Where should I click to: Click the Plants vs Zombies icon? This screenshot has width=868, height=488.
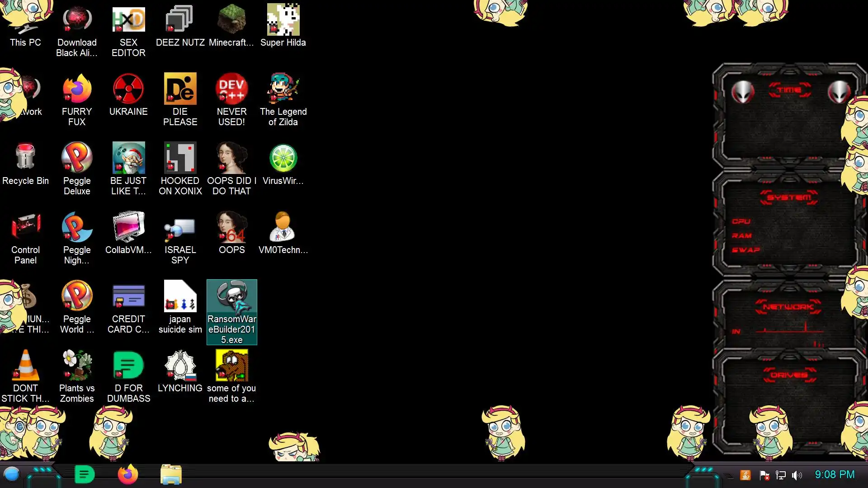click(x=77, y=366)
